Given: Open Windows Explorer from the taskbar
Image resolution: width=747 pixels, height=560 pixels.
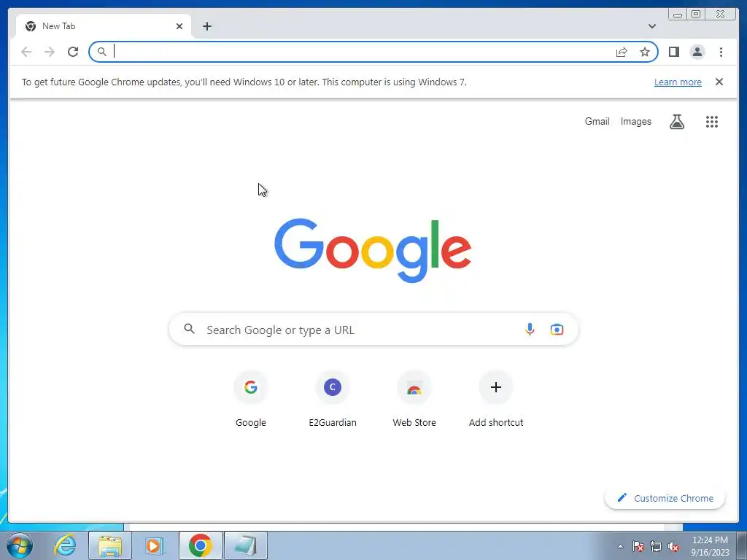Looking at the screenshot, I should pos(110,545).
